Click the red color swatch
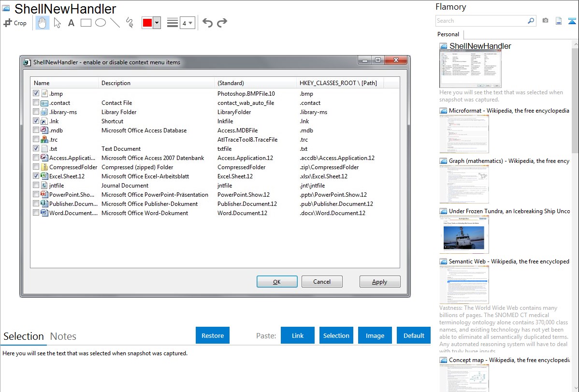Image resolution: width=579 pixels, height=392 pixels. pyautogui.click(x=147, y=23)
